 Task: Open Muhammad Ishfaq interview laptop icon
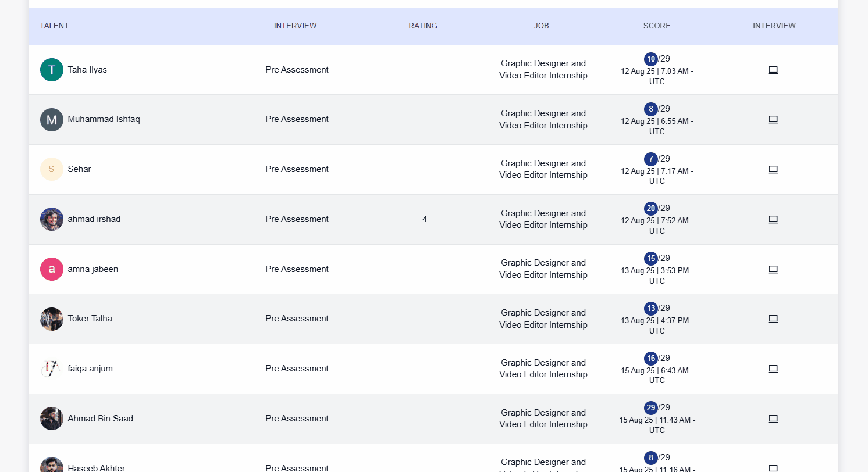(773, 119)
